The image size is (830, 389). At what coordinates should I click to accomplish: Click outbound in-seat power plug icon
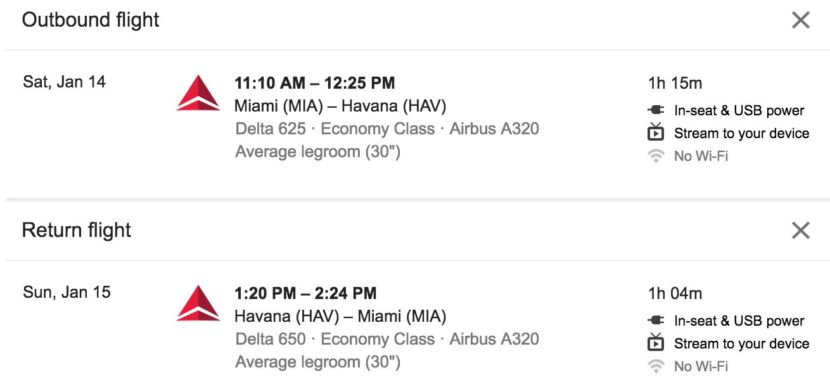pyautogui.click(x=656, y=110)
